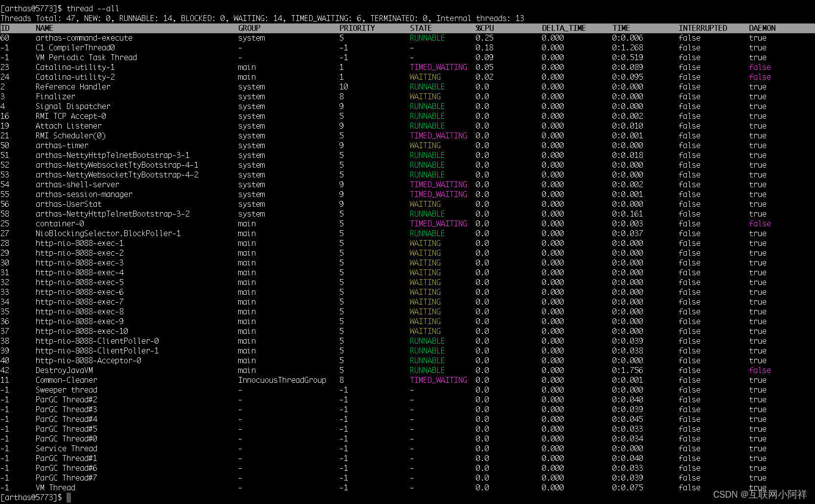
Task: Click daemon 'false' of container-0 row
Action: click(760, 223)
